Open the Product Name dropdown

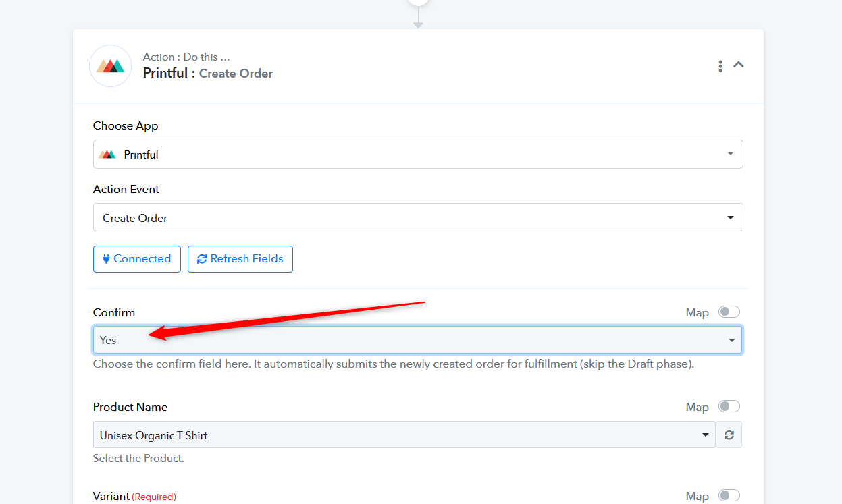tap(404, 435)
